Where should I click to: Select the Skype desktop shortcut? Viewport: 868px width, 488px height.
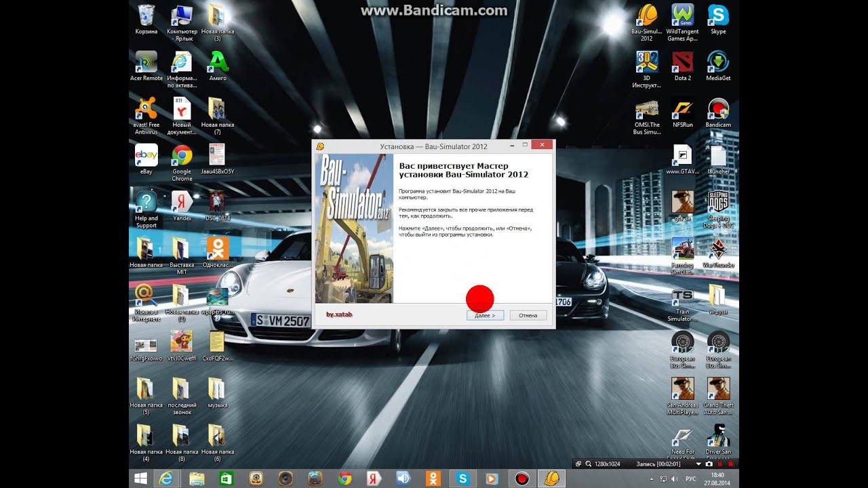point(718,20)
